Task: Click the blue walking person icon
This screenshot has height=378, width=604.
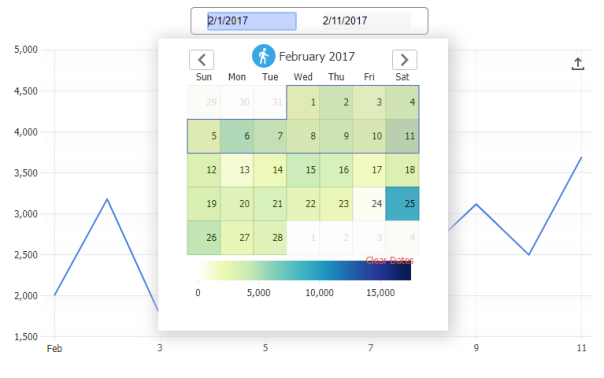Action: (x=263, y=56)
